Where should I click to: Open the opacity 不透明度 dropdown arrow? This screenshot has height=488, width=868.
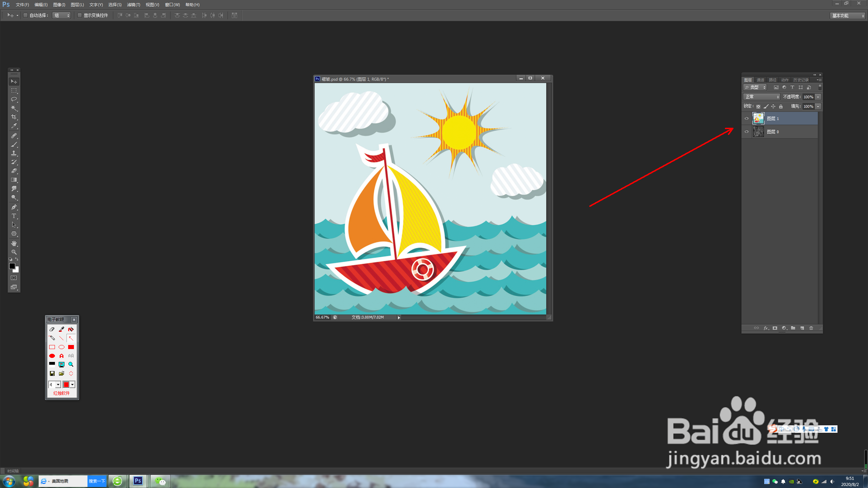click(x=818, y=97)
